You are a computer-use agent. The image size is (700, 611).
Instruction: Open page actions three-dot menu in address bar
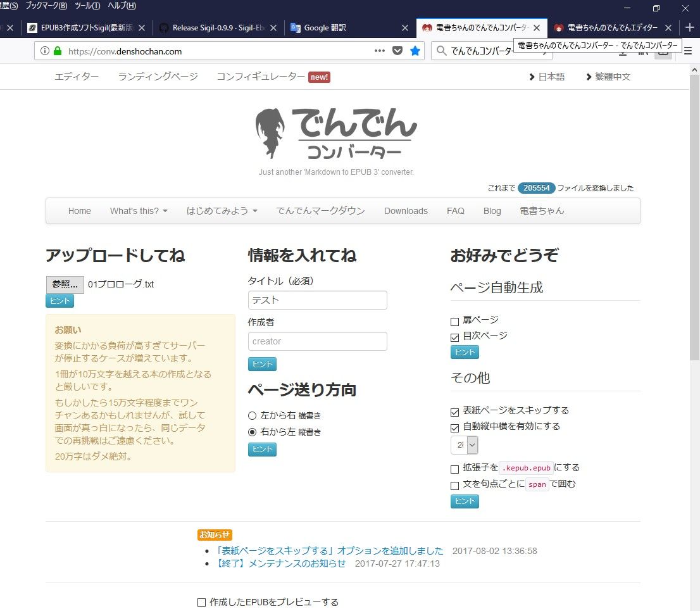tap(380, 51)
